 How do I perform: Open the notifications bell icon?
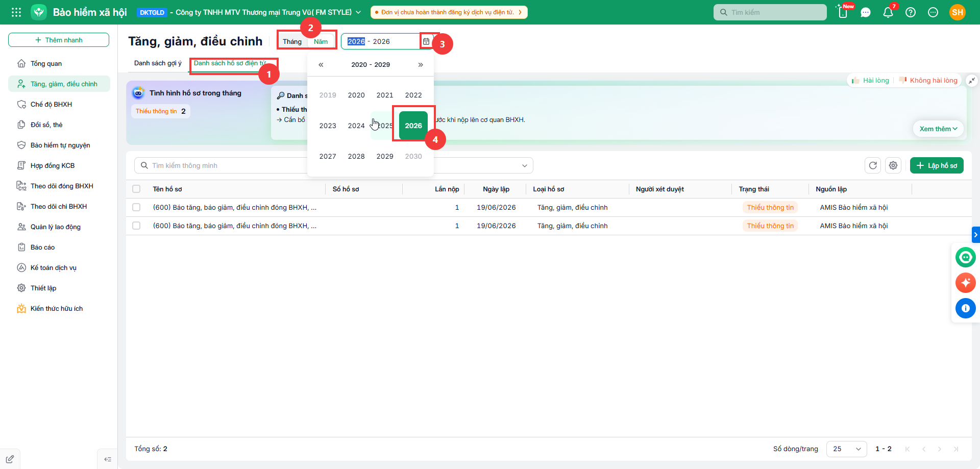(888, 12)
